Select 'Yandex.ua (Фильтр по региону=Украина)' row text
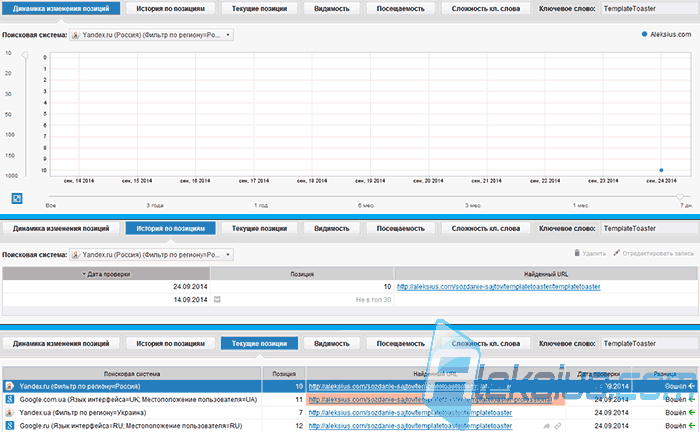This screenshot has height=432, width=700. pyautogui.click(x=83, y=413)
